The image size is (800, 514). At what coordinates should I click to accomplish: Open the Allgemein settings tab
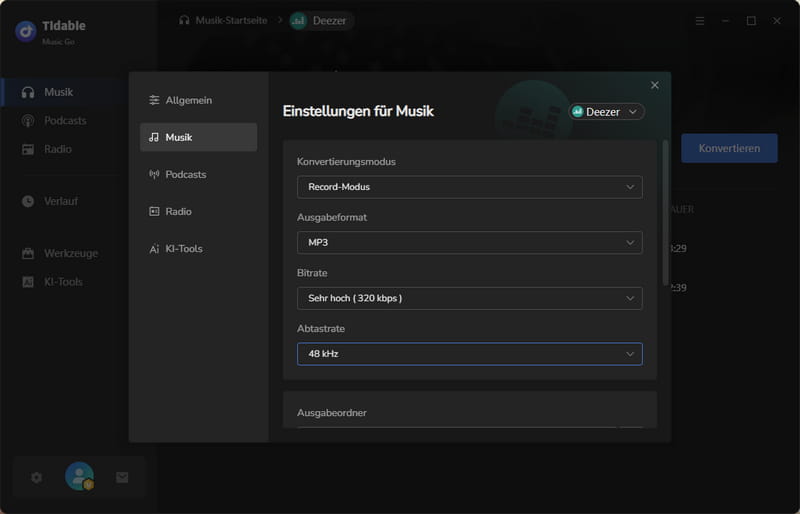(198, 100)
